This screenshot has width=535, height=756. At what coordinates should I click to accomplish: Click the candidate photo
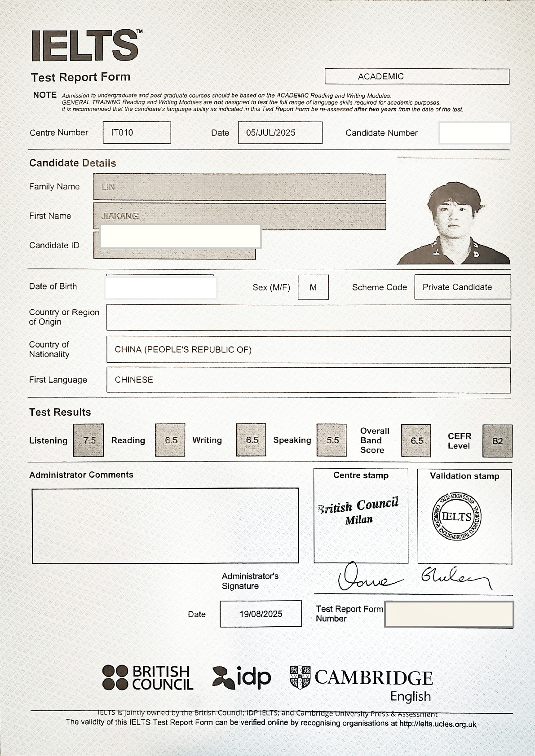click(453, 223)
